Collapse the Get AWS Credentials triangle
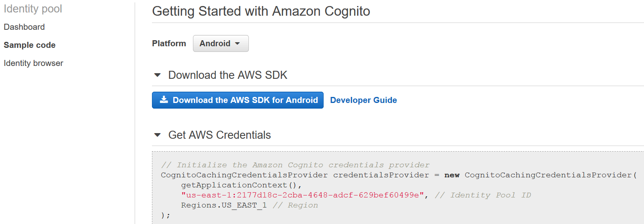The width and height of the screenshot is (644, 224). point(158,135)
